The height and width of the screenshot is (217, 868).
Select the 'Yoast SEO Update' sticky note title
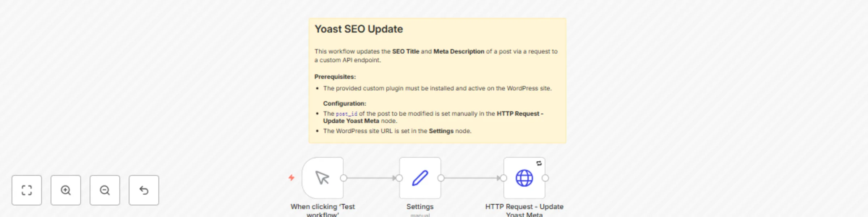pyautogui.click(x=359, y=29)
